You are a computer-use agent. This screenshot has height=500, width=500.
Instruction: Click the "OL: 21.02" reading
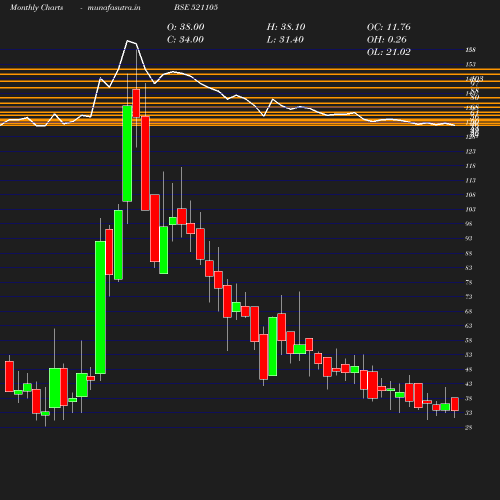[x=389, y=52]
